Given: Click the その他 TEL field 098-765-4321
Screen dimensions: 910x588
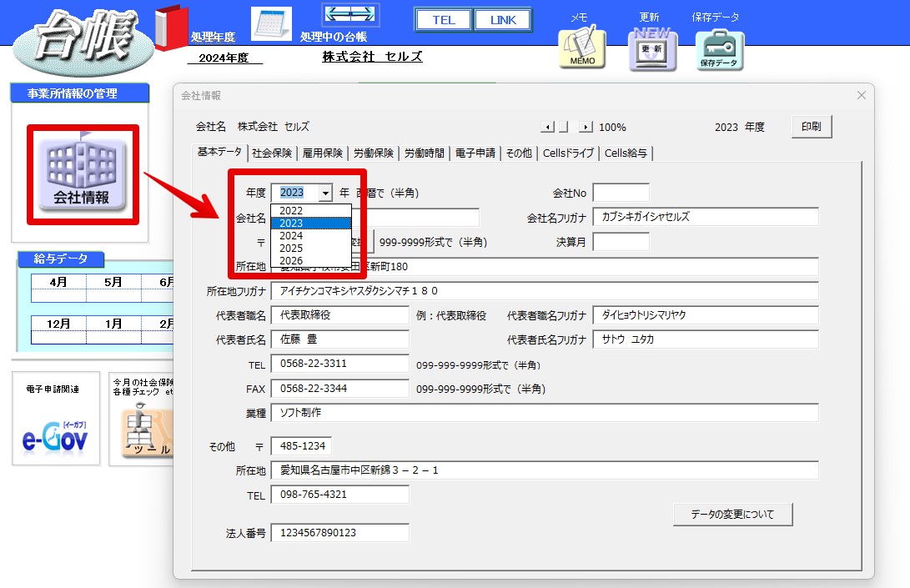Looking at the screenshot, I should click(340, 495).
